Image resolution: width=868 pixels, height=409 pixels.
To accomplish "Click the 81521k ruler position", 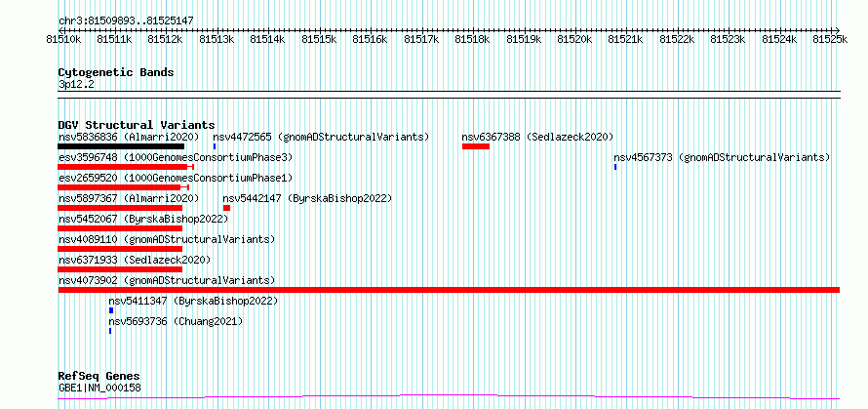I will coord(627,39).
